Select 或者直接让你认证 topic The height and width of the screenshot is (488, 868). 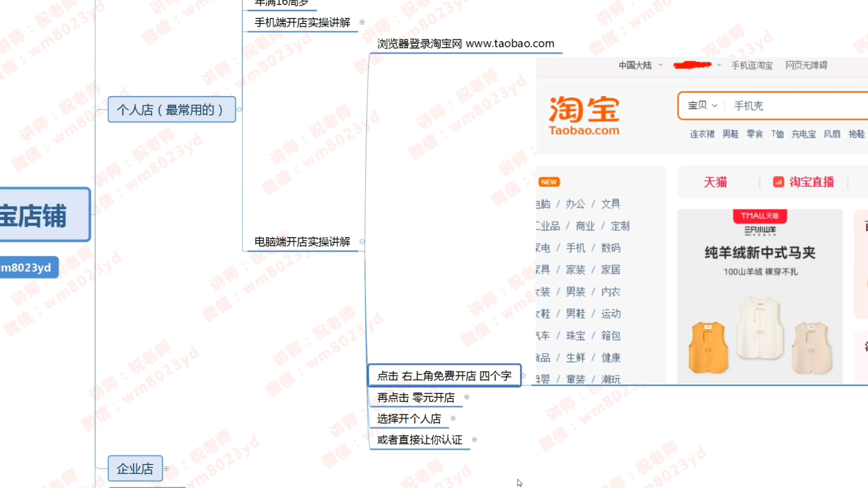420,440
